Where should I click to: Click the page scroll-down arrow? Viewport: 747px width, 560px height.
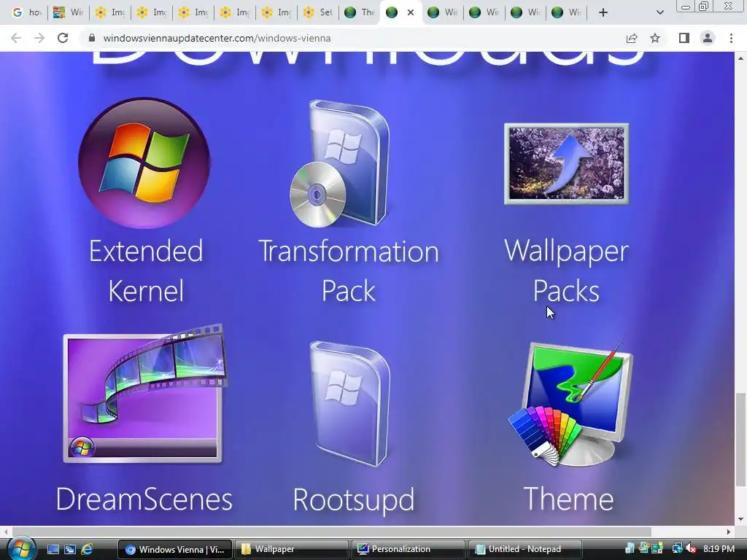pyautogui.click(x=740, y=519)
